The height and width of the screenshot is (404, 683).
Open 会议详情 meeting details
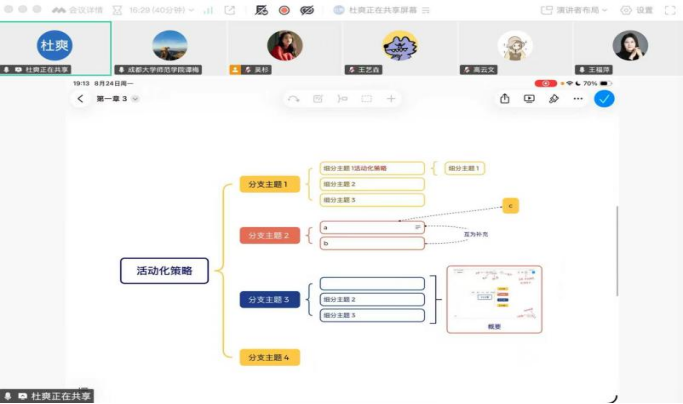pos(78,10)
